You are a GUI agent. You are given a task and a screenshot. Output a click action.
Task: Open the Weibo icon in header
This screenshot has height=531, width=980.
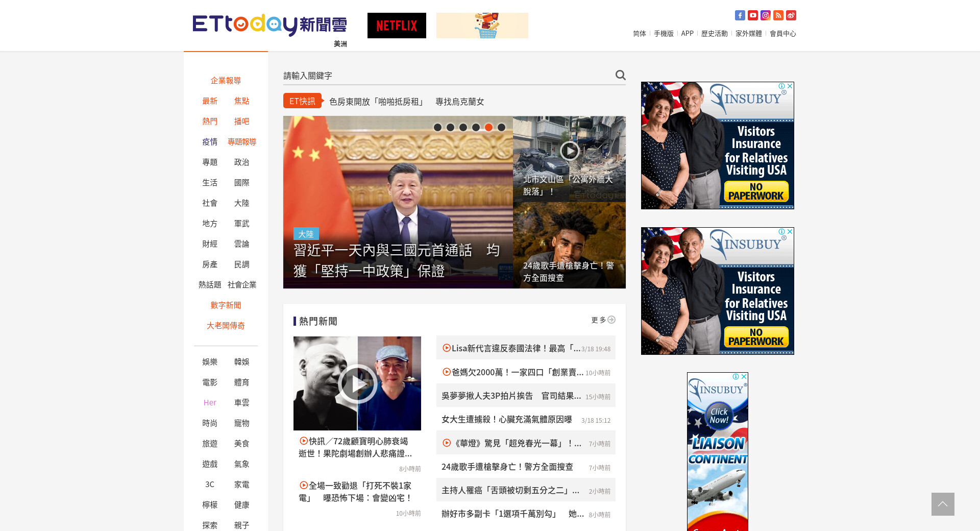[x=791, y=15]
